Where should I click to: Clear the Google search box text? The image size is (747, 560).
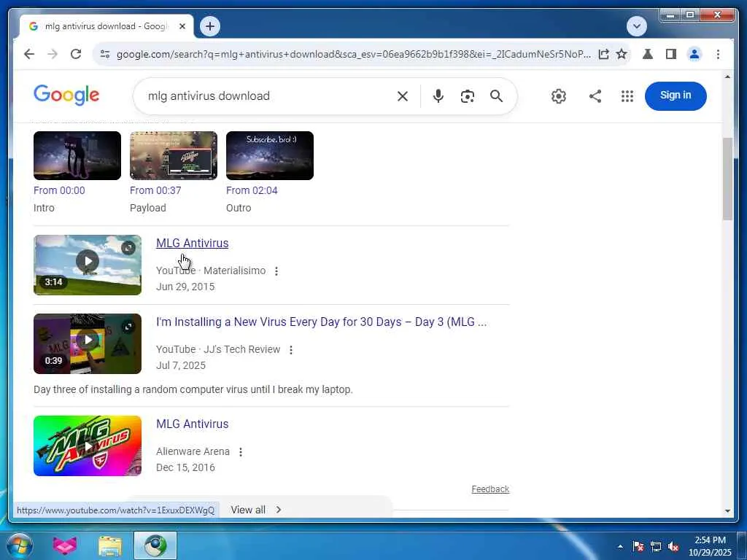pos(403,96)
